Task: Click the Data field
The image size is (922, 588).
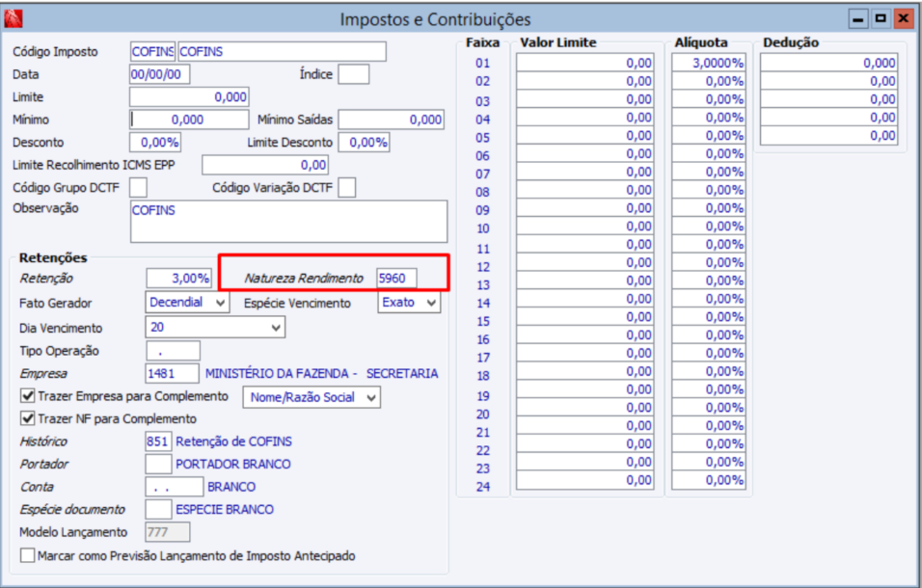Action: (x=160, y=74)
